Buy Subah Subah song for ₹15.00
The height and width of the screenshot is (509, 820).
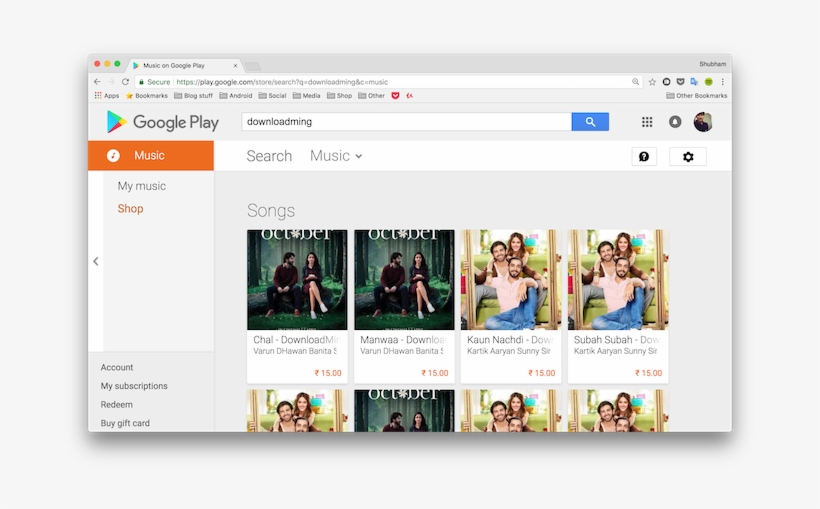pyautogui.click(x=648, y=373)
